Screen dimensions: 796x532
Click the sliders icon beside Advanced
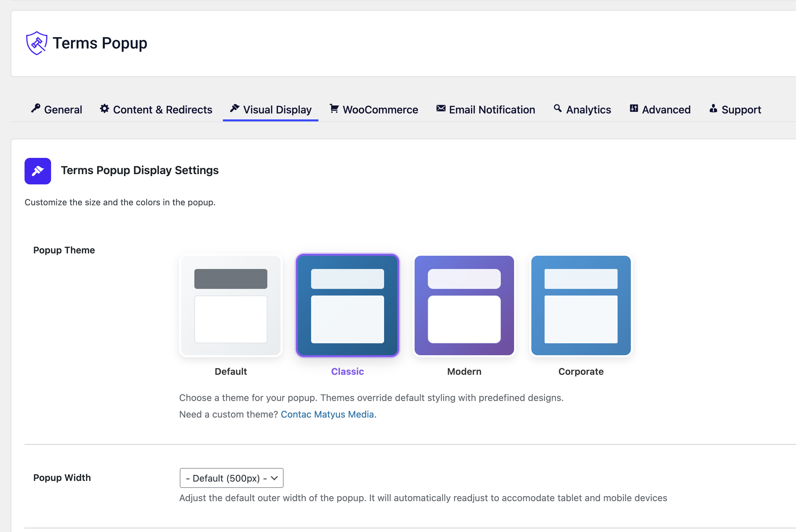(x=633, y=108)
